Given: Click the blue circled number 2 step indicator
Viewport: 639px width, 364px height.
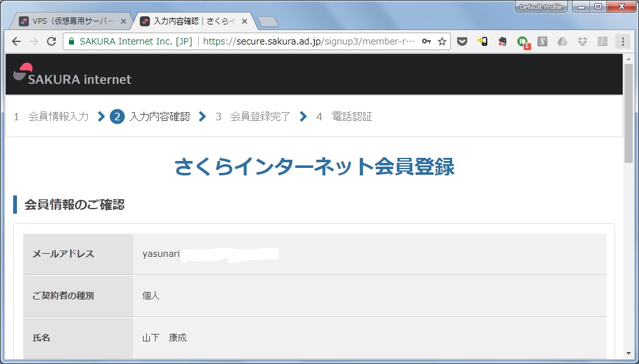Looking at the screenshot, I should click(x=117, y=117).
